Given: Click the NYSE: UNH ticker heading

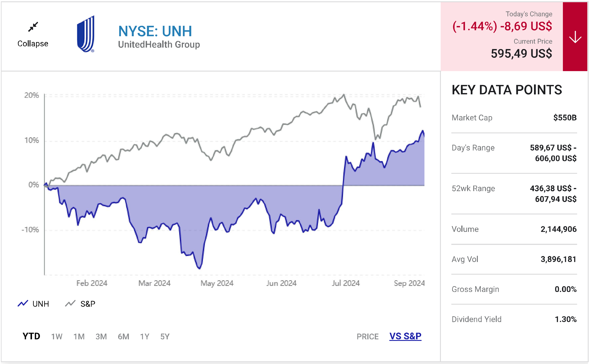Looking at the screenshot, I should pyautogui.click(x=155, y=31).
